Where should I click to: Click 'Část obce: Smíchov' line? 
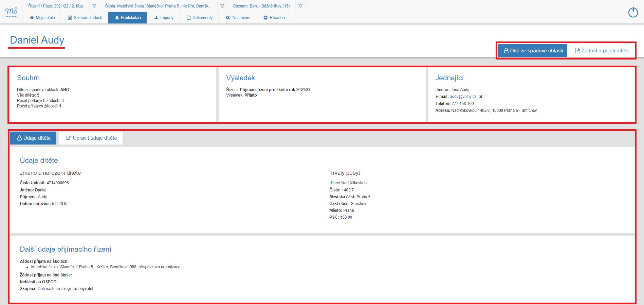[x=348, y=204]
